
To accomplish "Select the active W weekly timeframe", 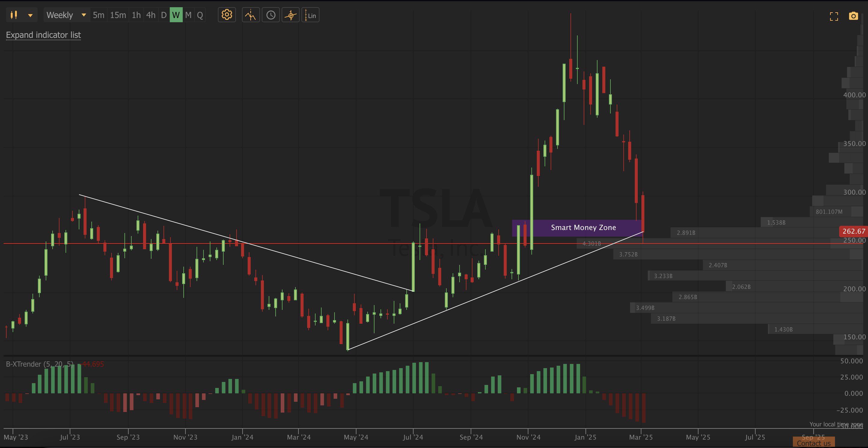I will click(176, 15).
